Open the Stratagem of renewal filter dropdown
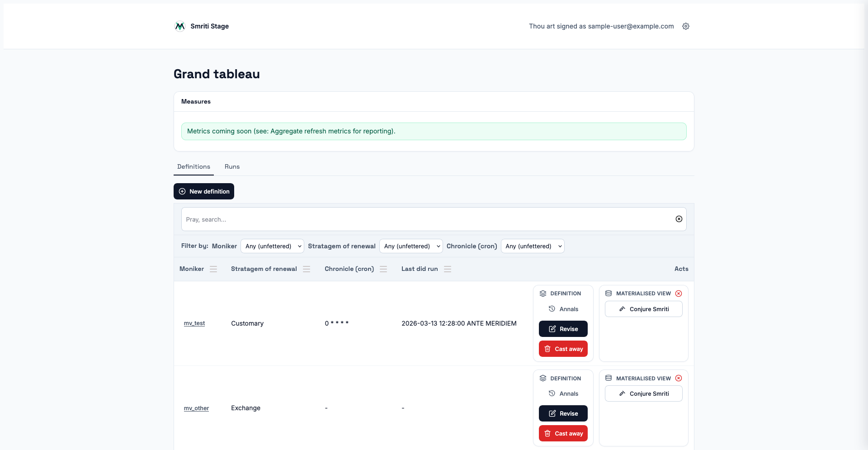This screenshot has width=868, height=450. pyautogui.click(x=411, y=246)
